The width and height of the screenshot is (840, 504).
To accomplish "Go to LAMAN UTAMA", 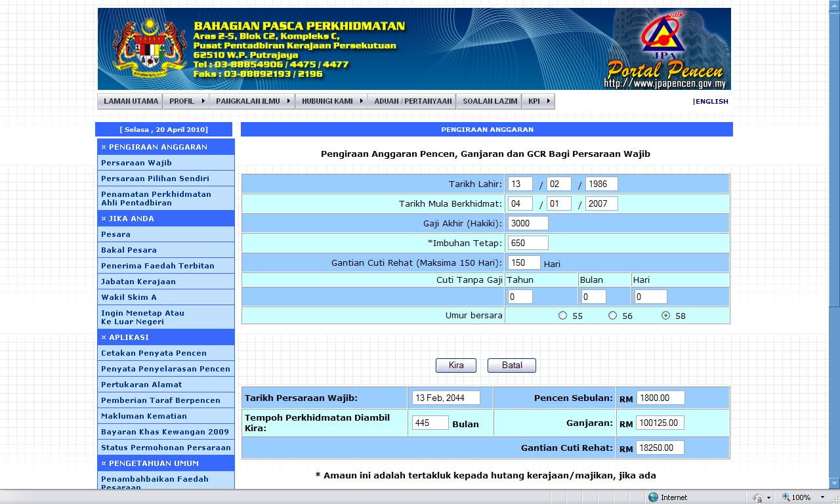I will coord(131,101).
